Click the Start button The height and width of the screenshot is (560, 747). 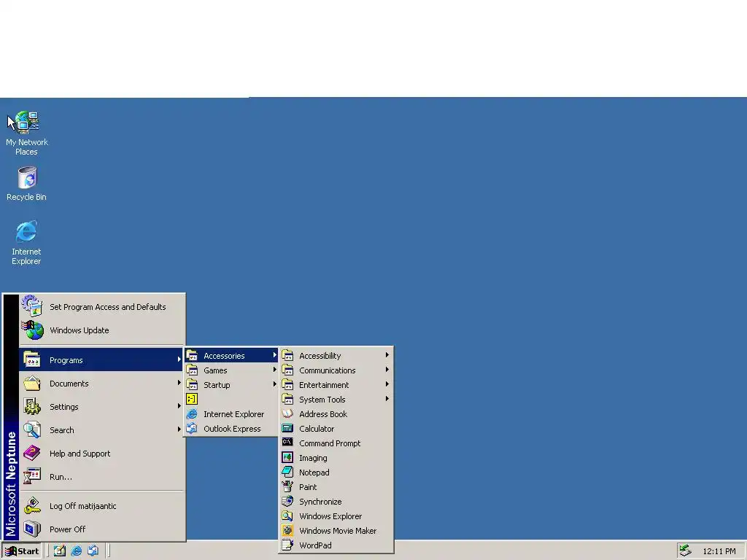coord(21,551)
